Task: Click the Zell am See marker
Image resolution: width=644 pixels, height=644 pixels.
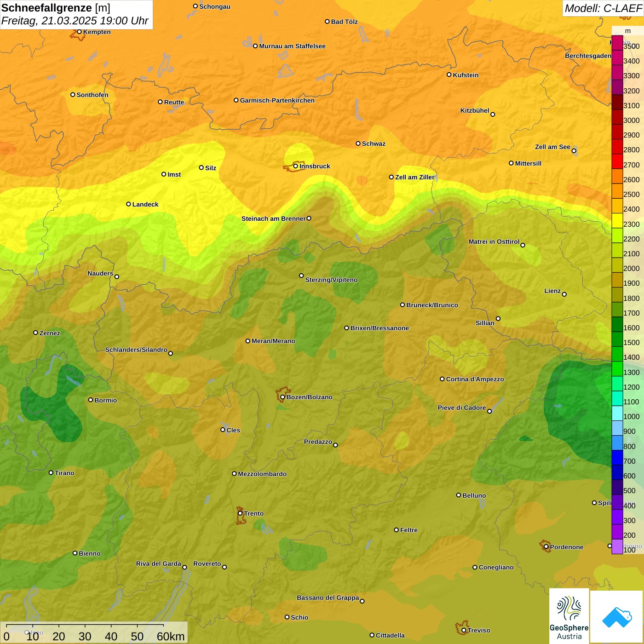Action: [x=574, y=150]
